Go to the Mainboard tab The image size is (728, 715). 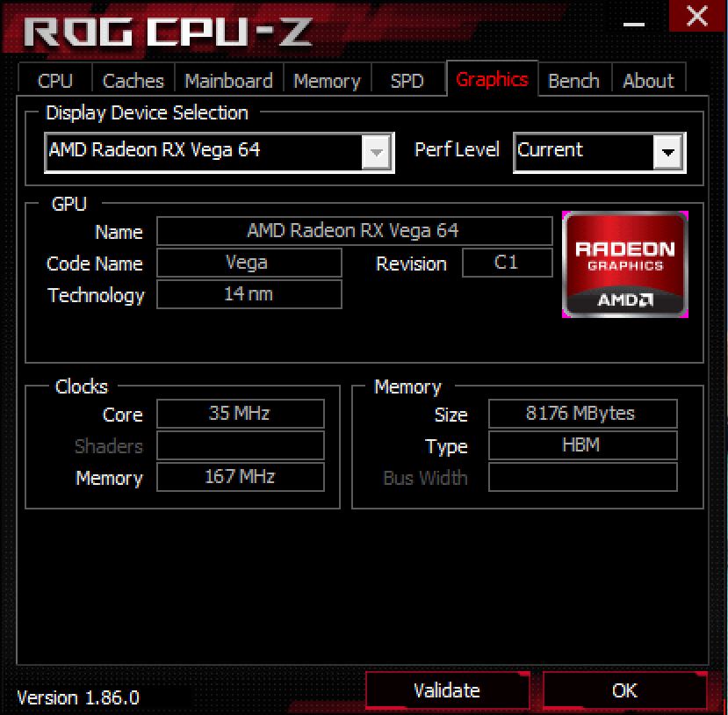click(x=228, y=81)
